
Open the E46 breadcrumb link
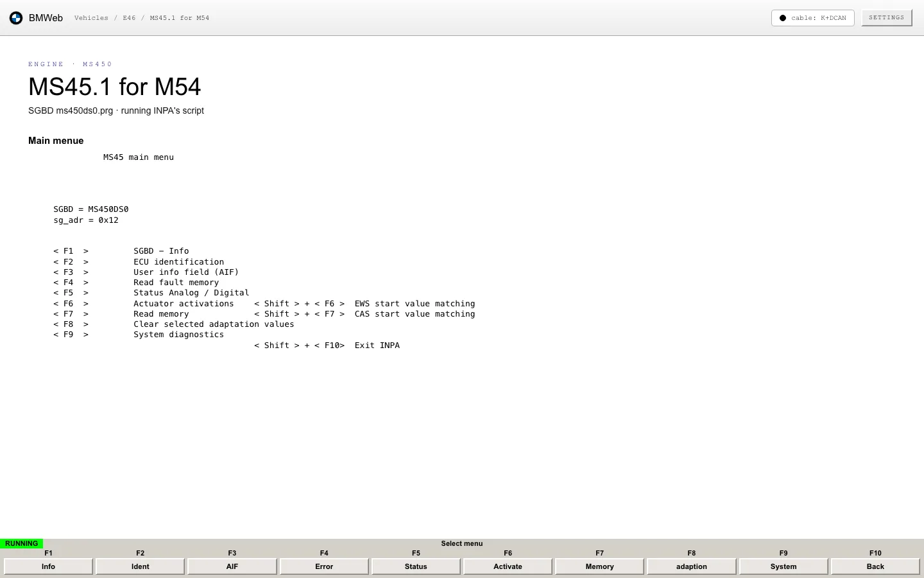coord(129,18)
